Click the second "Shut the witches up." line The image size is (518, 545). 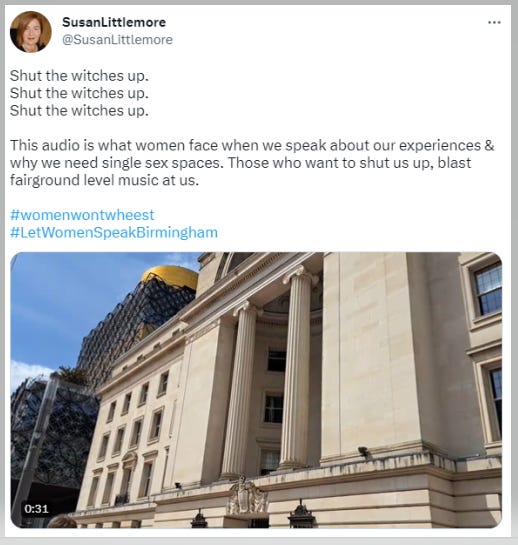coord(79,93)
